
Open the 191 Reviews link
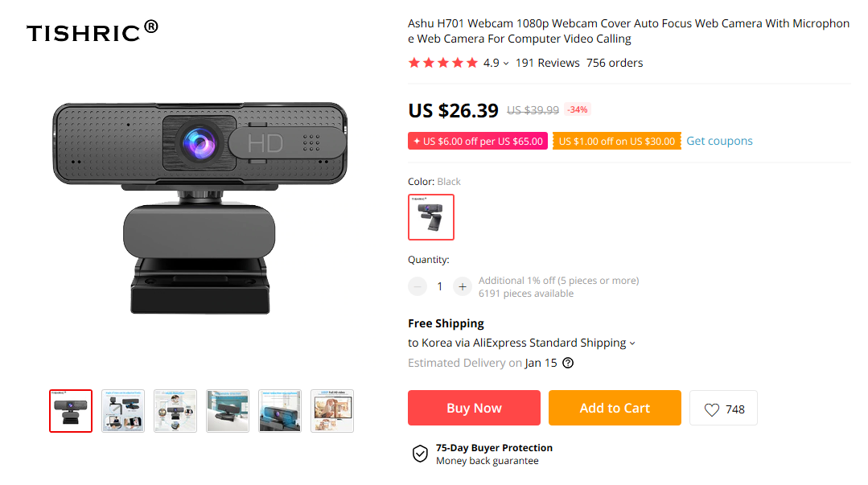tap(548, 63)
